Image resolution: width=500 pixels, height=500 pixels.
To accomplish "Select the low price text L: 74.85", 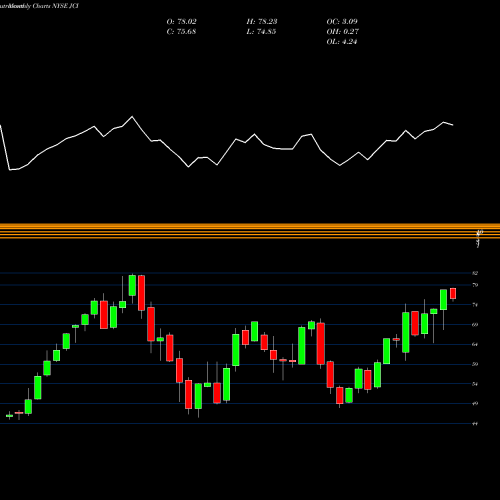I will (x=261, y=32).
